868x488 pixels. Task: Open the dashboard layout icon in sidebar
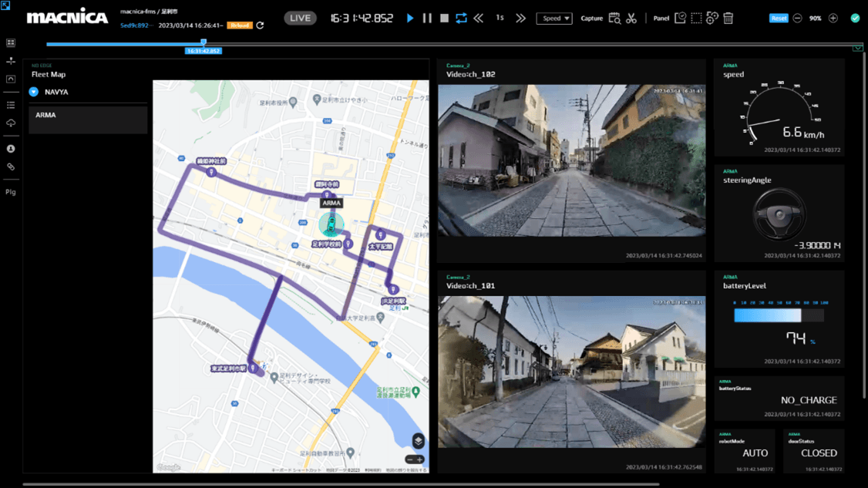(11, 43)
